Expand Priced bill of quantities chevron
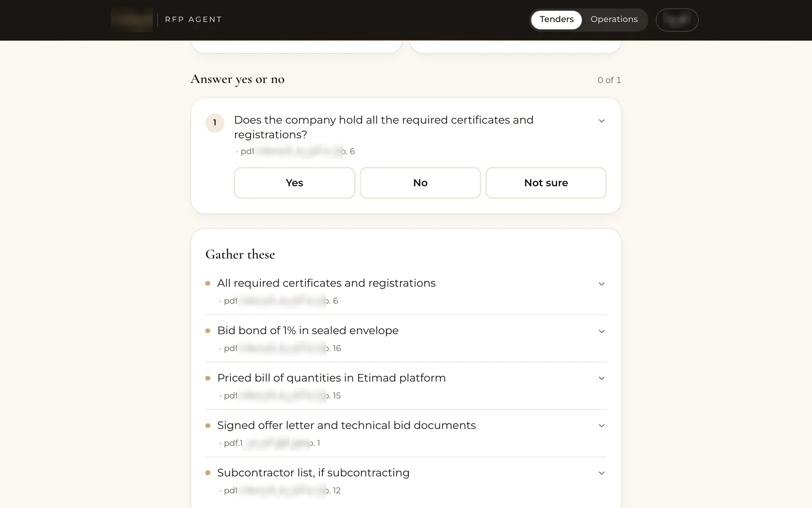Viewport: 812px width, 508px height. (x=601, y=378)
